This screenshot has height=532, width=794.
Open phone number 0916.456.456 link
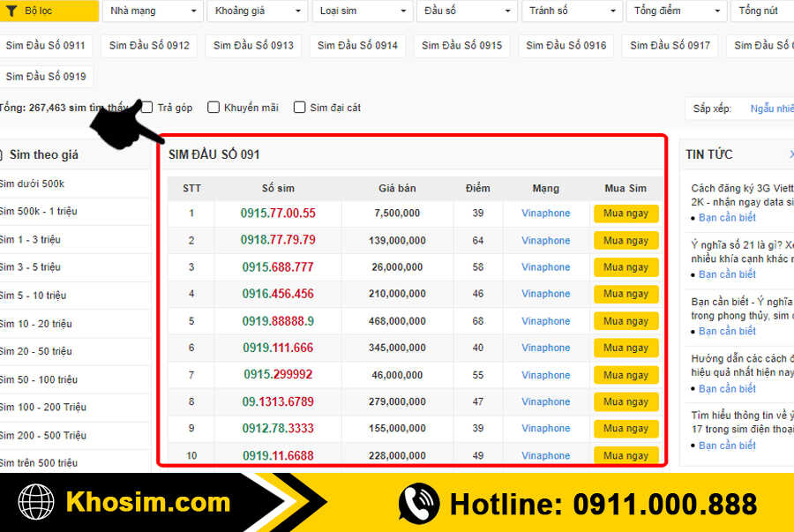click(278, 294)
